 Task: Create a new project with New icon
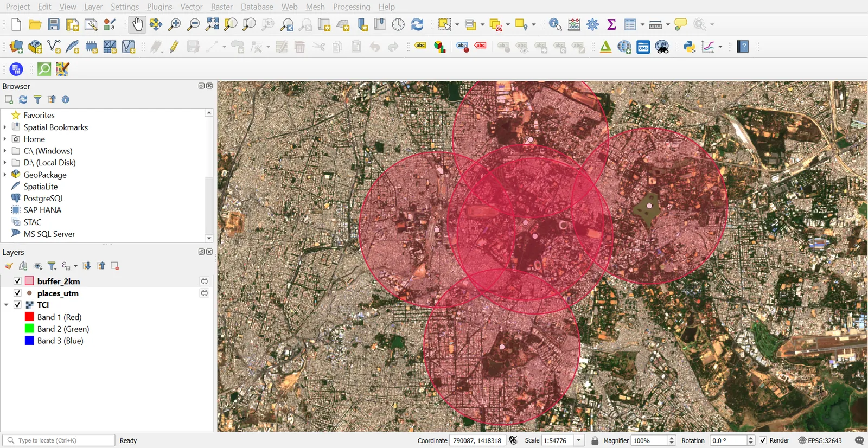16,24
